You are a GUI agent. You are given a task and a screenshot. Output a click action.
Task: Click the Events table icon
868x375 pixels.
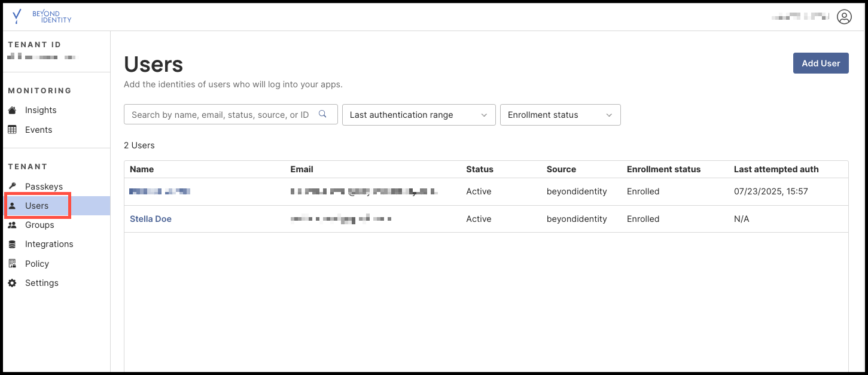coord(12,130)
